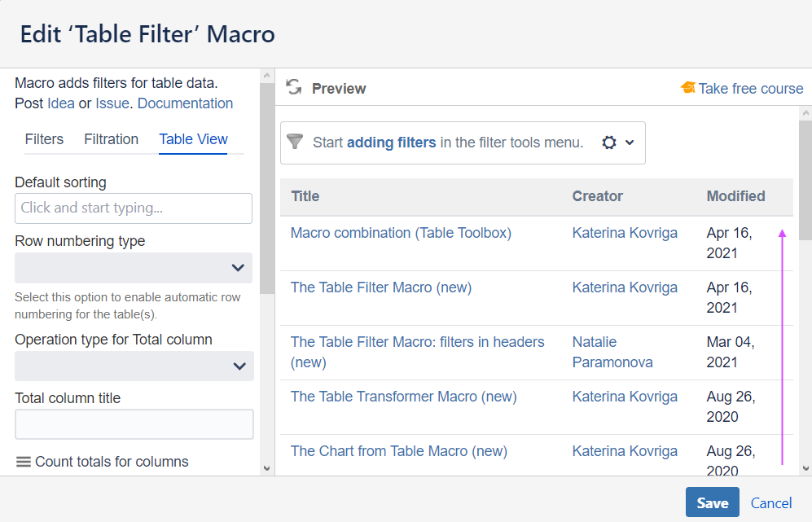Click the graduation cap course icon
The image size is (812, 522).
tap(688, 88)
